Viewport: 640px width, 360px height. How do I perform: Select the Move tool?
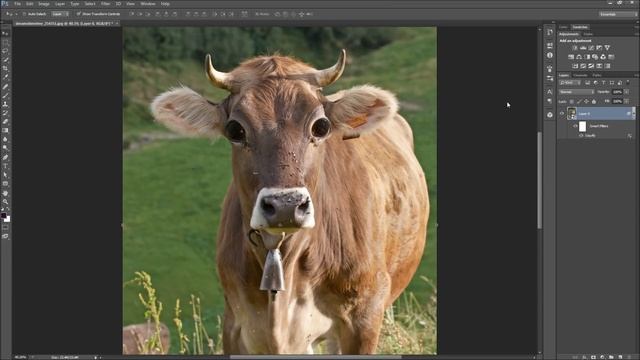[x=5, y=33]
